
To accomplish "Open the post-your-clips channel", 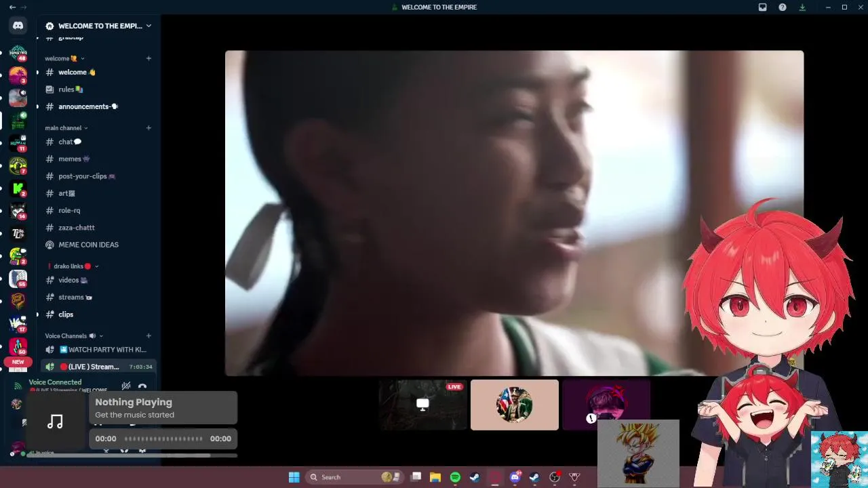I will tap(98, 176).
